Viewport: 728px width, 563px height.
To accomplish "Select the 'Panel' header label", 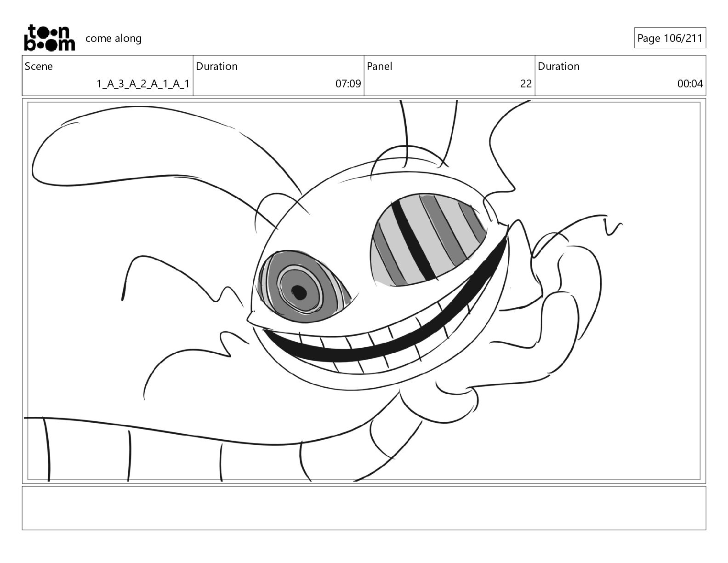I will (380, 66).
